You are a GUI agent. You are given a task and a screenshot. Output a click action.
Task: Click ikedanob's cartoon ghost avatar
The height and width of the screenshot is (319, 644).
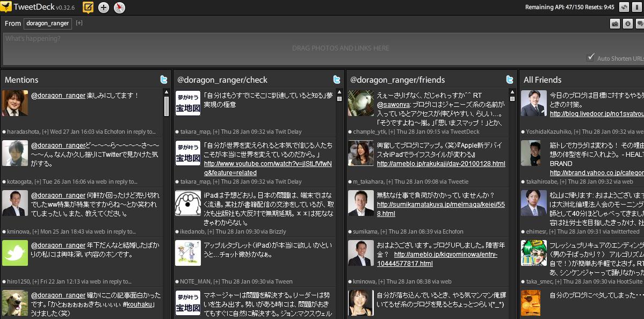188,203
